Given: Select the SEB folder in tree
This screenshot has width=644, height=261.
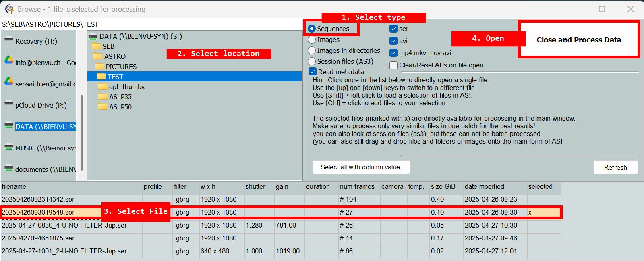Looking at the screenshot, I should [108, 46].
